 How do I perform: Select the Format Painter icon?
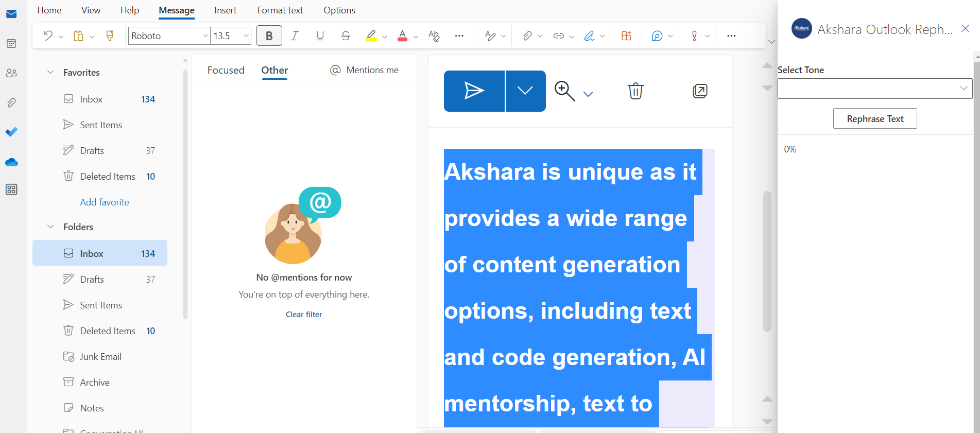(110, 36)
